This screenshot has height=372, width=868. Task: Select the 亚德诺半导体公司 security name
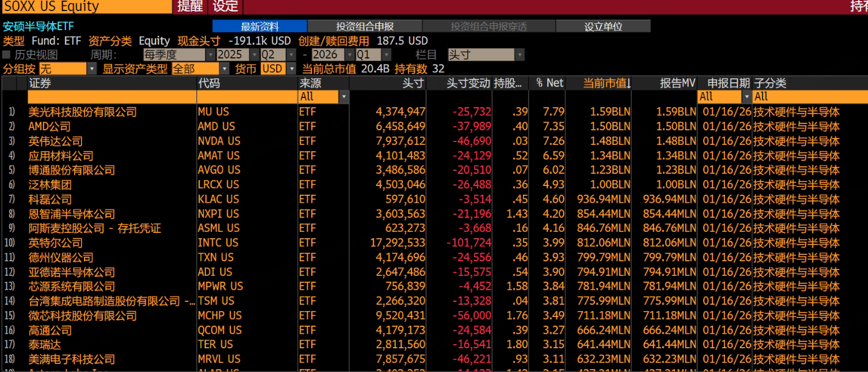(x=72, y=272)
